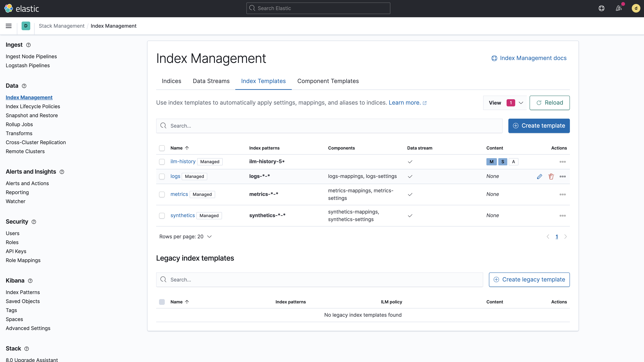Click the Create template button
644x362 pixels.
pyautogui.click(x=539, y=126)
